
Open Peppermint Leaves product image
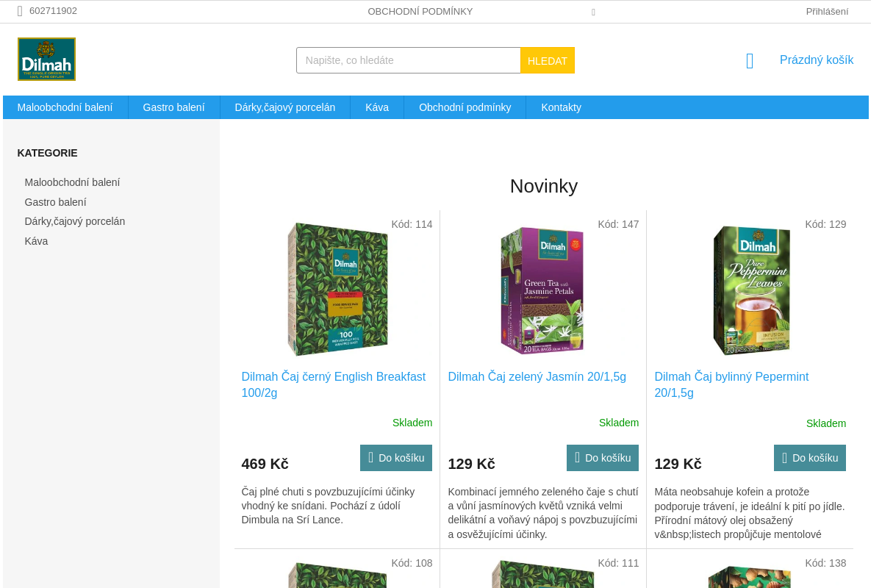751,290
